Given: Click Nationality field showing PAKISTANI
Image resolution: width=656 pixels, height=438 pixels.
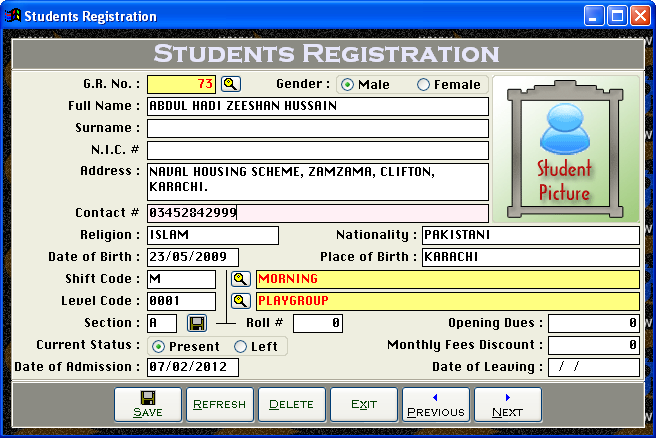Looking at the screenshot, I should click(x=530, y=236).
